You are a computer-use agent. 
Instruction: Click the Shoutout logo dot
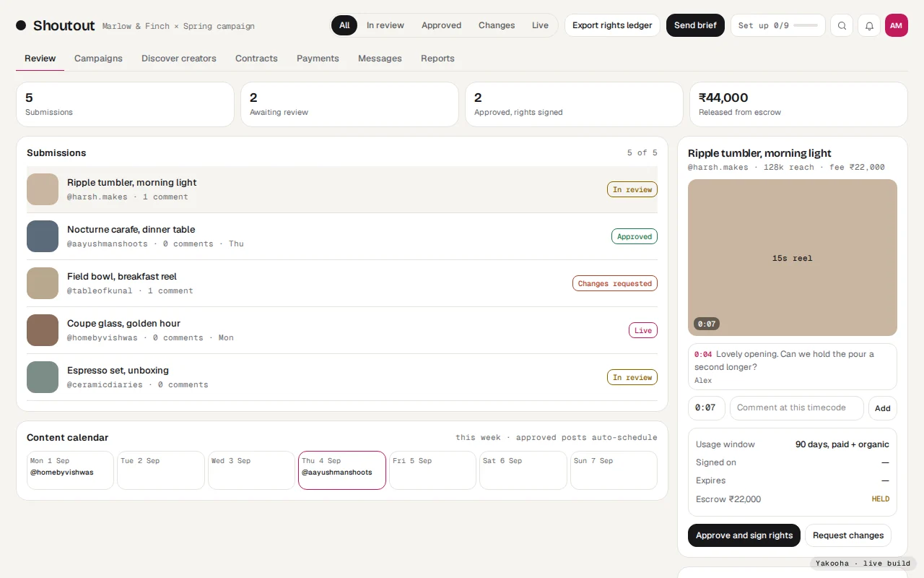[x=21, y=25]
